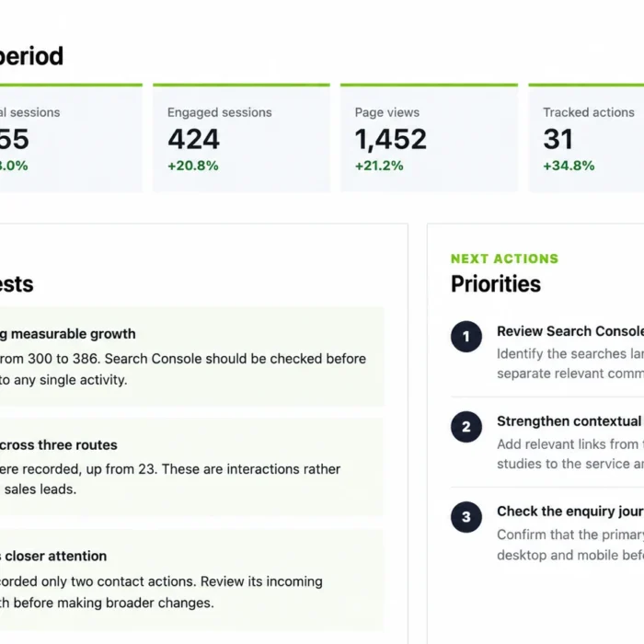The height and width of the screenshot is (644, 644).
Task: Open the measurable growth insight card
Action: click(191, 357)
